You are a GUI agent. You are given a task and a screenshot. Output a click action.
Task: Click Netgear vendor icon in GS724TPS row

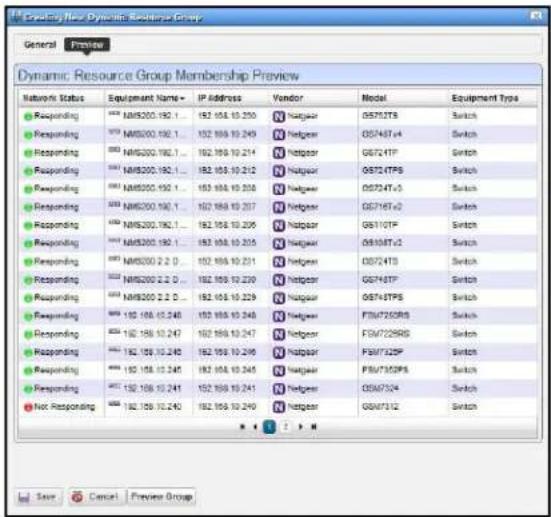[x=279, y=171]
